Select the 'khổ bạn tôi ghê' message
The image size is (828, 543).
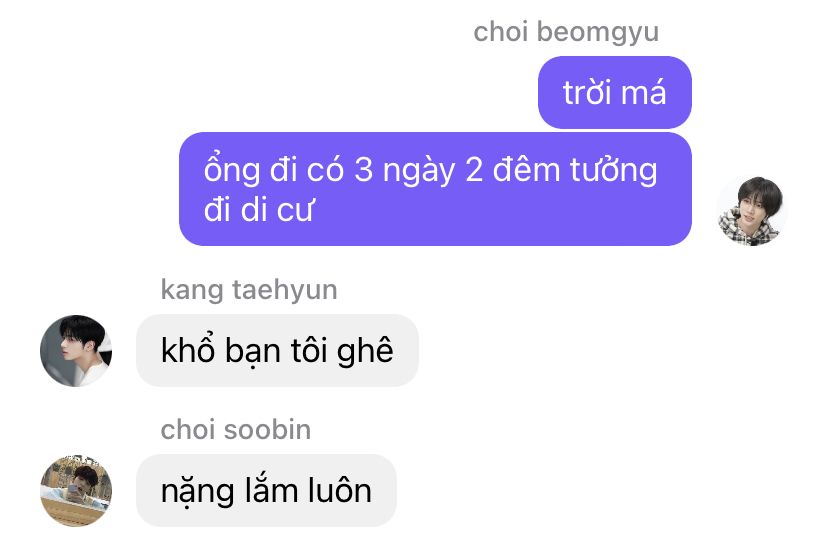click(277, 351)
